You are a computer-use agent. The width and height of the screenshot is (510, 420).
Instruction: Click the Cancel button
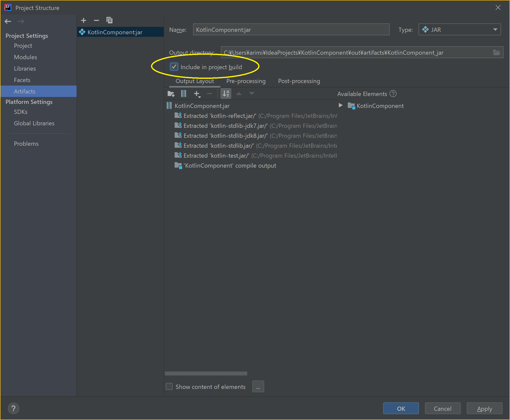[x=442, y=409]
